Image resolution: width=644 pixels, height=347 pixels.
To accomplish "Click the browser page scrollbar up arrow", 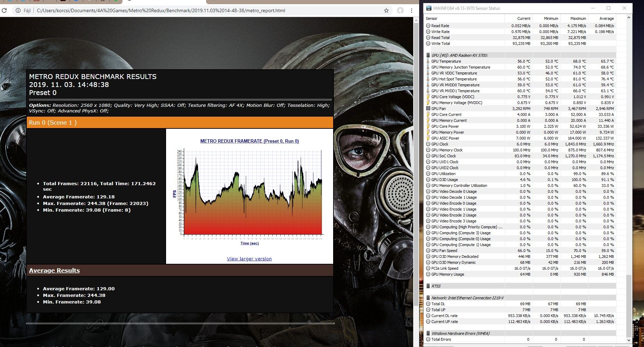I will (416, 20).
